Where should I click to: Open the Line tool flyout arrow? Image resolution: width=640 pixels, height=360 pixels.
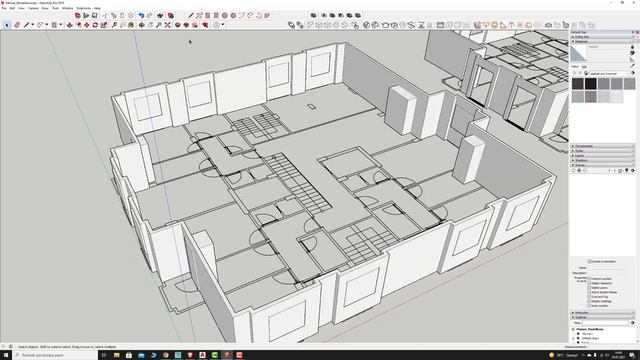(33, 25)
